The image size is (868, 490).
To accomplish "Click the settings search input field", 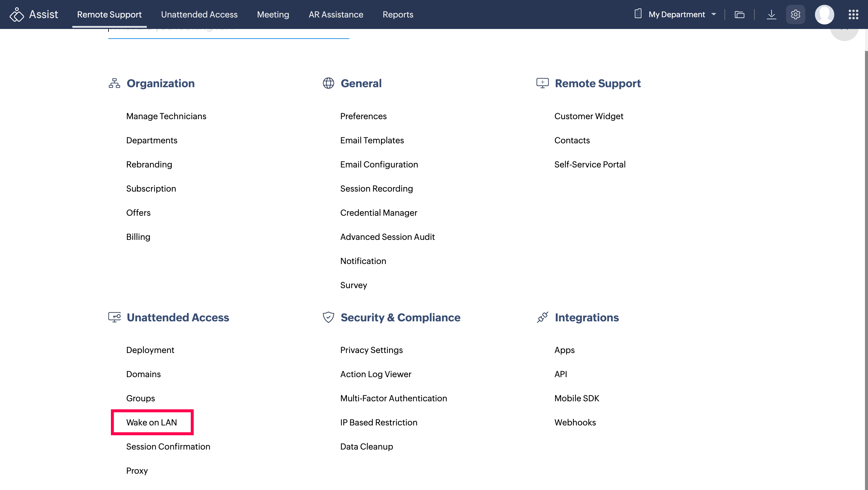I will pyautogui.click(x=228, y=33).
